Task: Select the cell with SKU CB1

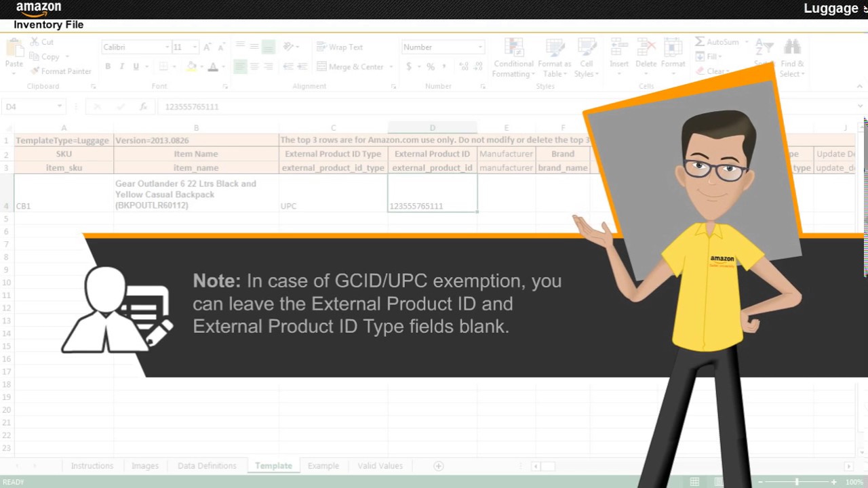Action: coord(64,193)
